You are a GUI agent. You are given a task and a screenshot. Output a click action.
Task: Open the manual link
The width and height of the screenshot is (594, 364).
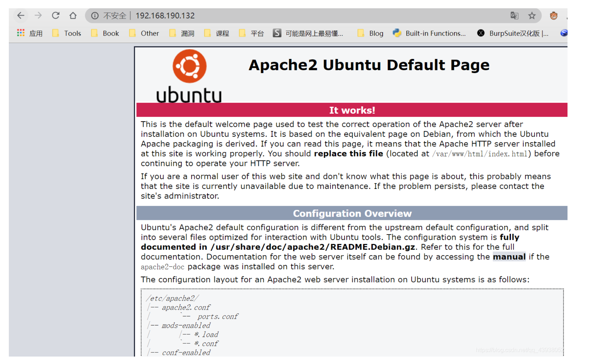pyautogui.click(x=509, y=257)
